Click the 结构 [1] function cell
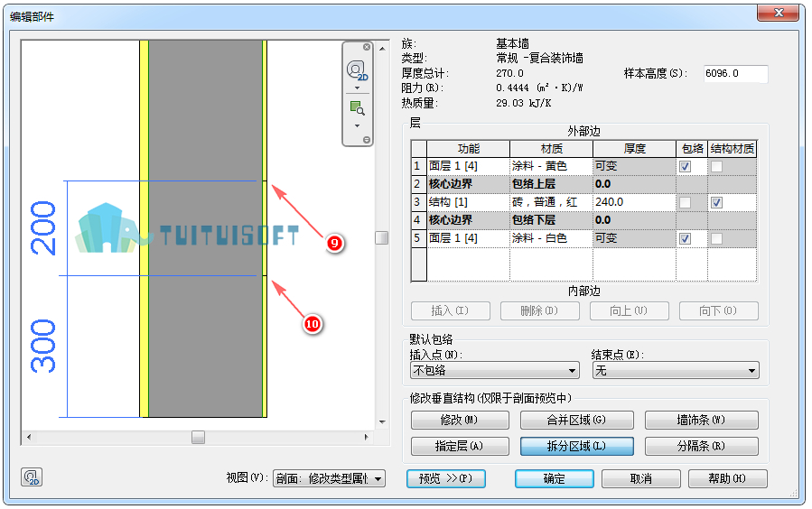Screen dimensions: 812x509 pos(468,202)
